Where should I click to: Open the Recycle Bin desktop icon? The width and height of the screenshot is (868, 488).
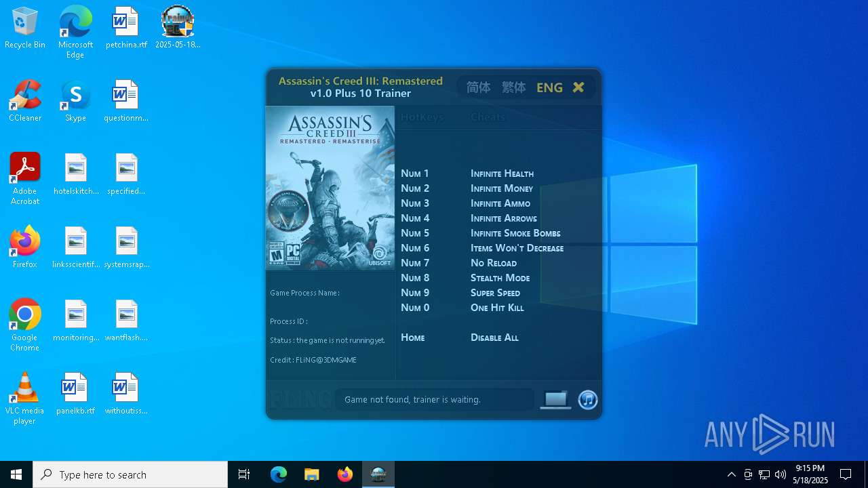click(25, 28)
